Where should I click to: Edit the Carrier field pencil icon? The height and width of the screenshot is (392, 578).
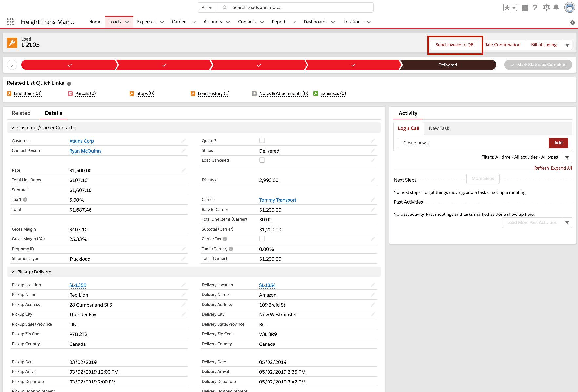(x=373, y=200)
